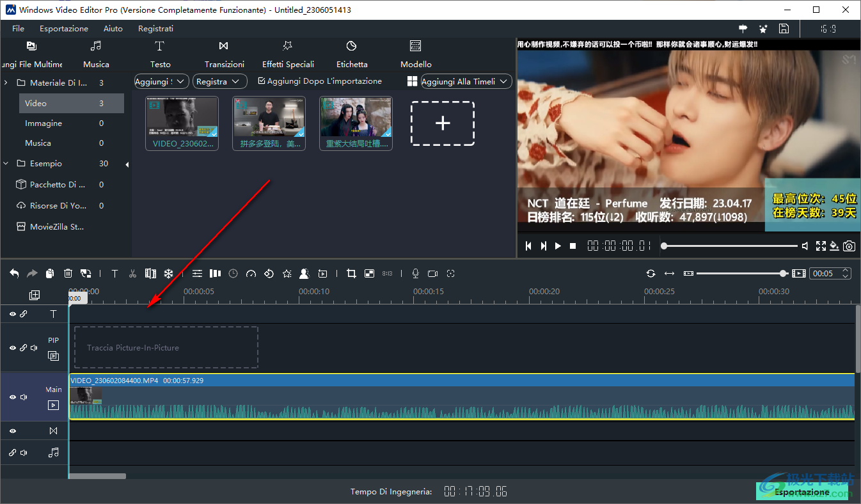861x504 pixels.
Task: Click the plus import media tile
Action: pyautogui.click(x=443, y=123)
